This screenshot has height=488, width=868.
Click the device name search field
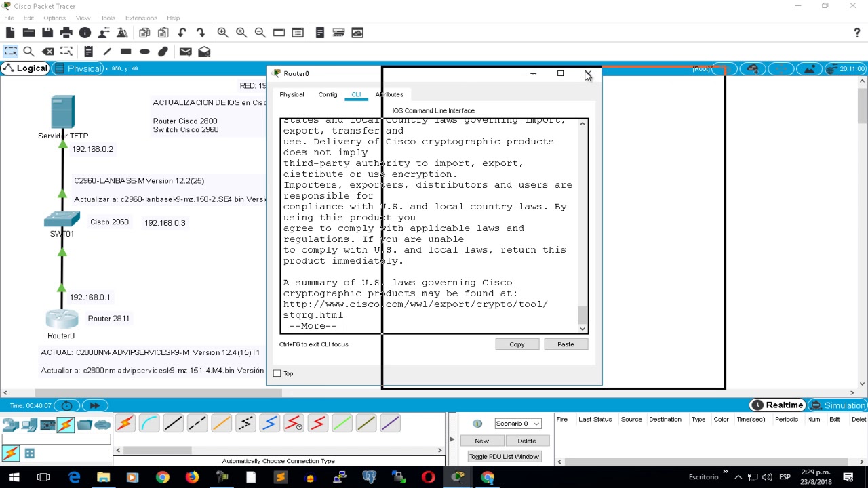coord(56,439)
